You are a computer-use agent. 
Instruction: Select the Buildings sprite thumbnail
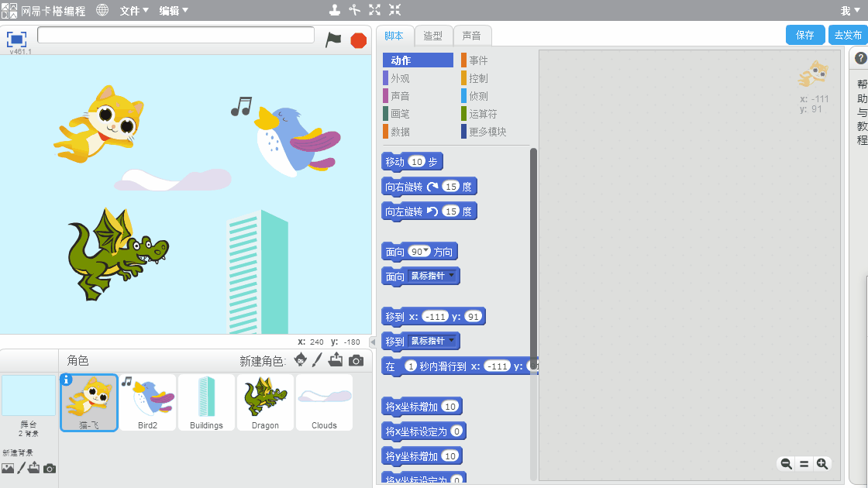(206, 402)
